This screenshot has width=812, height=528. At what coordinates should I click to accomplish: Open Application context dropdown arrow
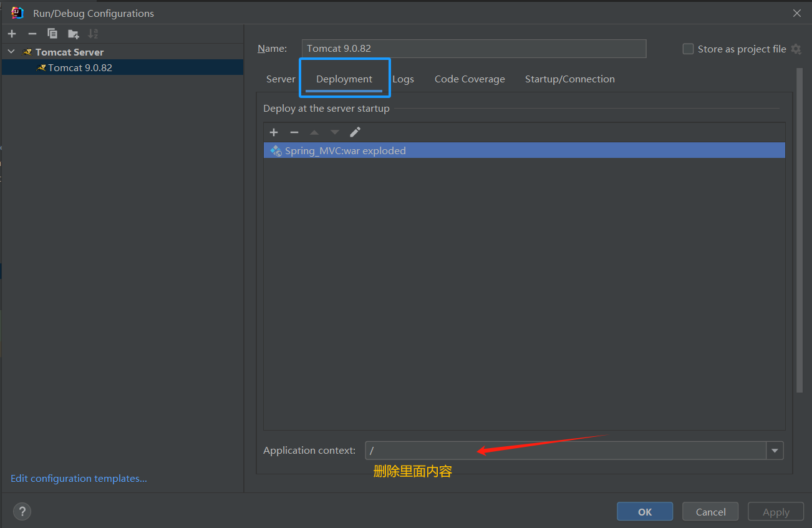tap(775, 451)
